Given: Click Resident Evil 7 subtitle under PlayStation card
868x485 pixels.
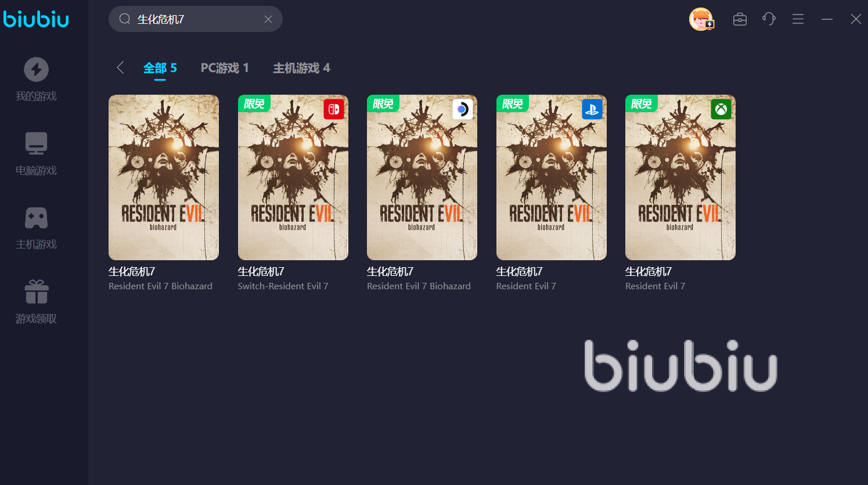Looking at the screenshot, I should pyautogui.click(x=526, y=286).
